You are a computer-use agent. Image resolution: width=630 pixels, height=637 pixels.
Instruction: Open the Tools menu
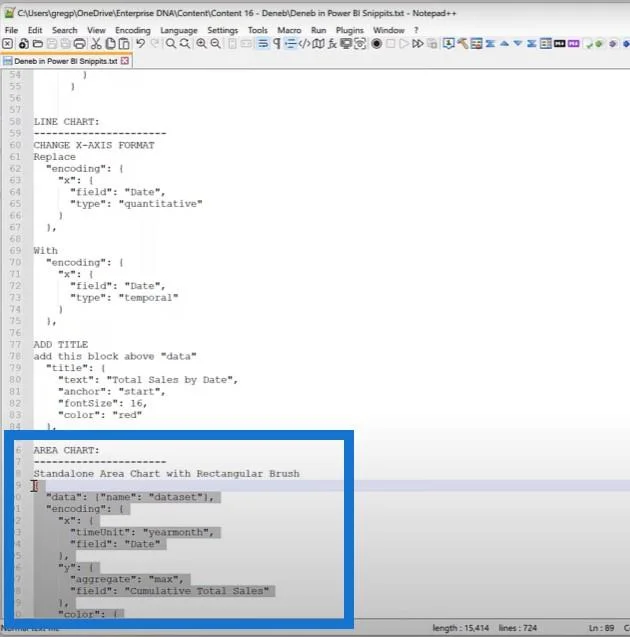point(258,30)
